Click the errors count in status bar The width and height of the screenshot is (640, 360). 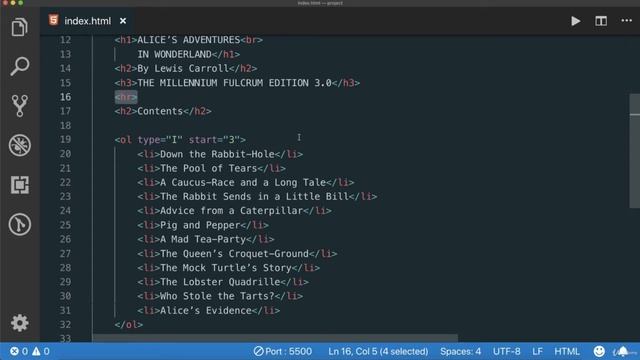coord(19,351)
